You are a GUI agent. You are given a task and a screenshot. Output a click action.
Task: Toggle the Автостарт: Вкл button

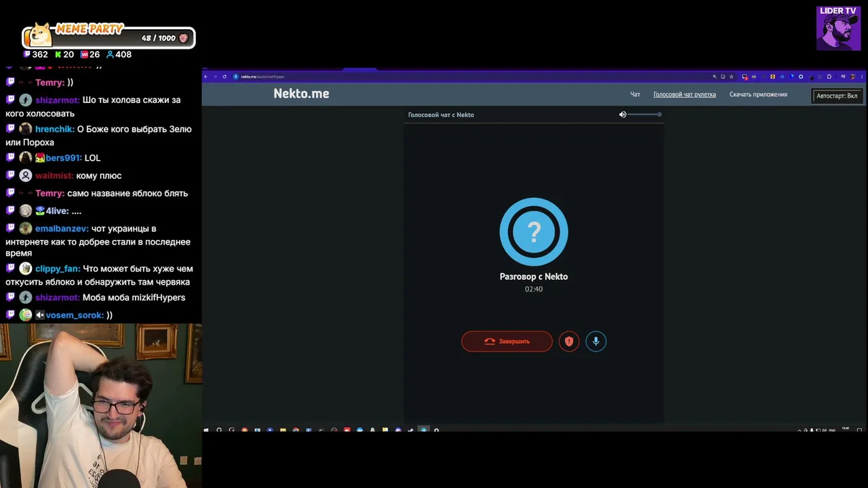click(837, 96)
